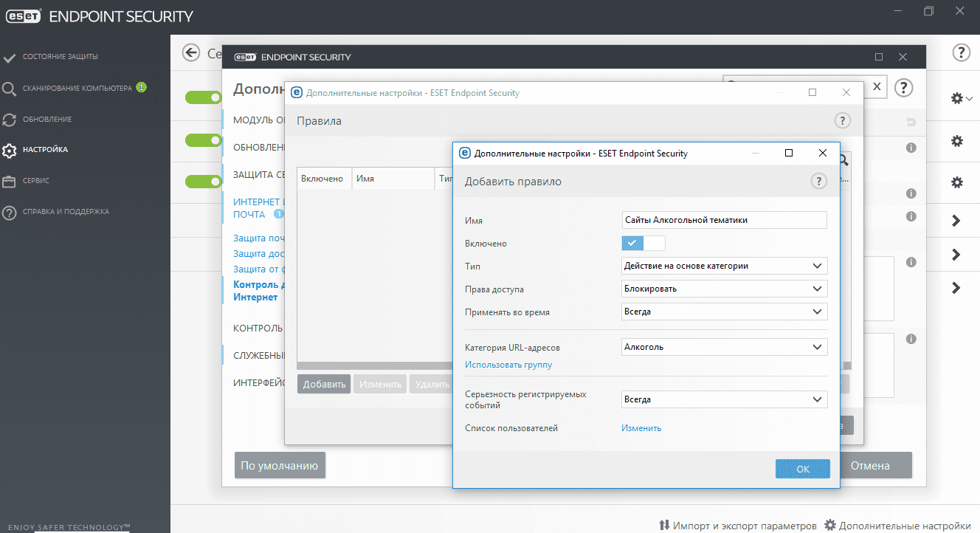Click the Использовать группу link
This screenshot has height=533, width=980.
(508, 365)
